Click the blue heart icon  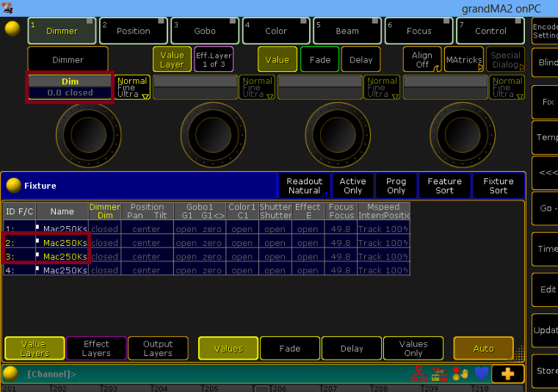point(482,374)
